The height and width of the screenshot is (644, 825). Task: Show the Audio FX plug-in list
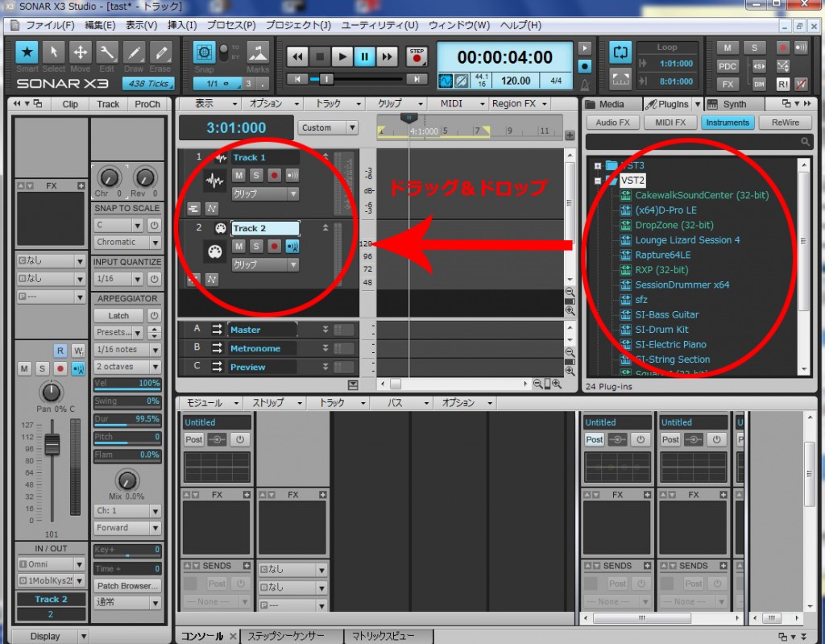click(x=612, y=123)
